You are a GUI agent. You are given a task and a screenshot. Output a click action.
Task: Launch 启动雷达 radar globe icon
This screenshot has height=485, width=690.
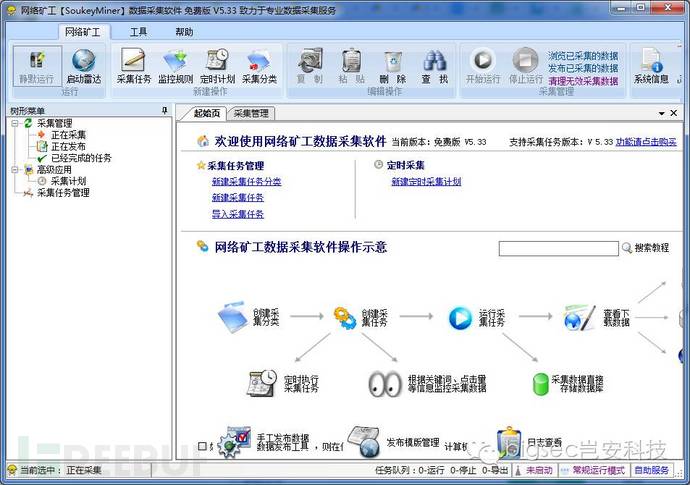tap(84, 61)
